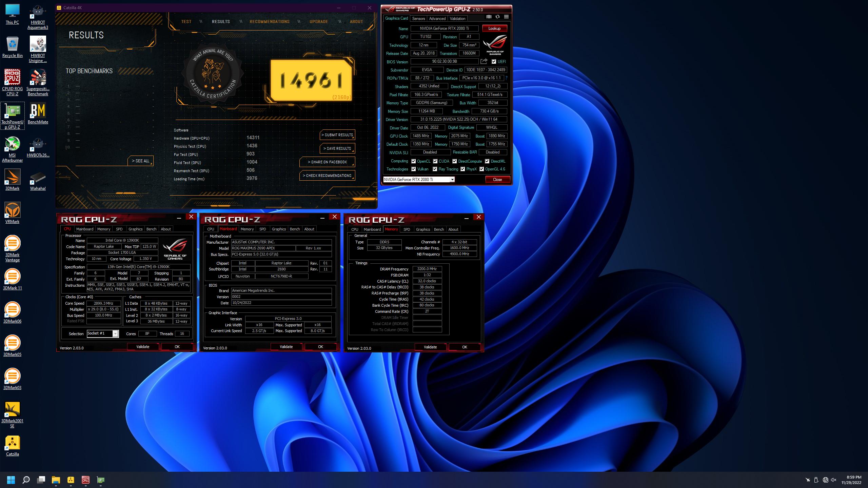The height and width of the screenshot is (488, 868).
Task: Toggle OpenCL checkbox in GPU-Z
Action: pos(413,161)
